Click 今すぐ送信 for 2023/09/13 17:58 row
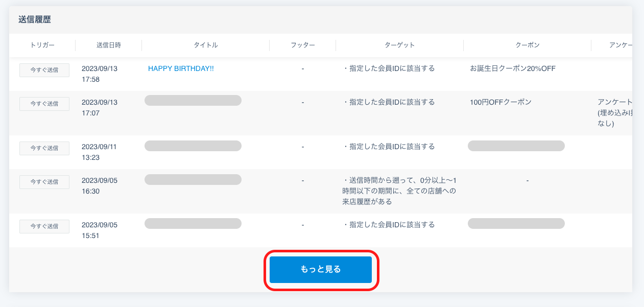 (x=44, y=70)
